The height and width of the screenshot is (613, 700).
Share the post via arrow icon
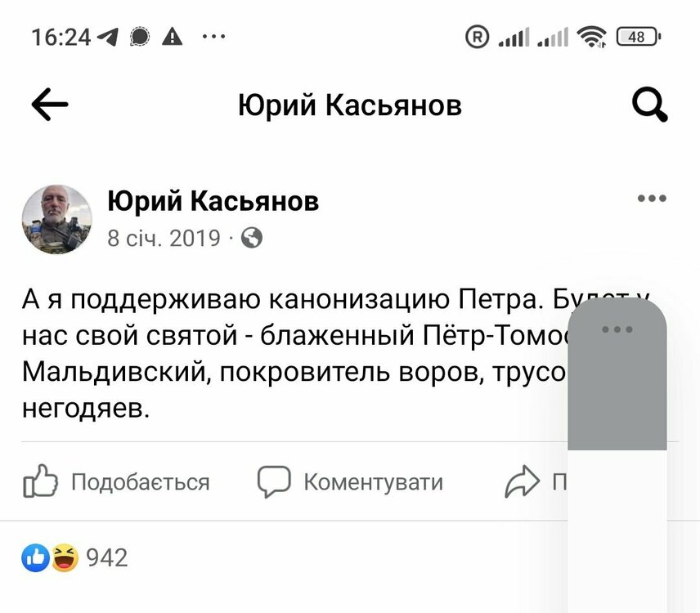[522, 482]
